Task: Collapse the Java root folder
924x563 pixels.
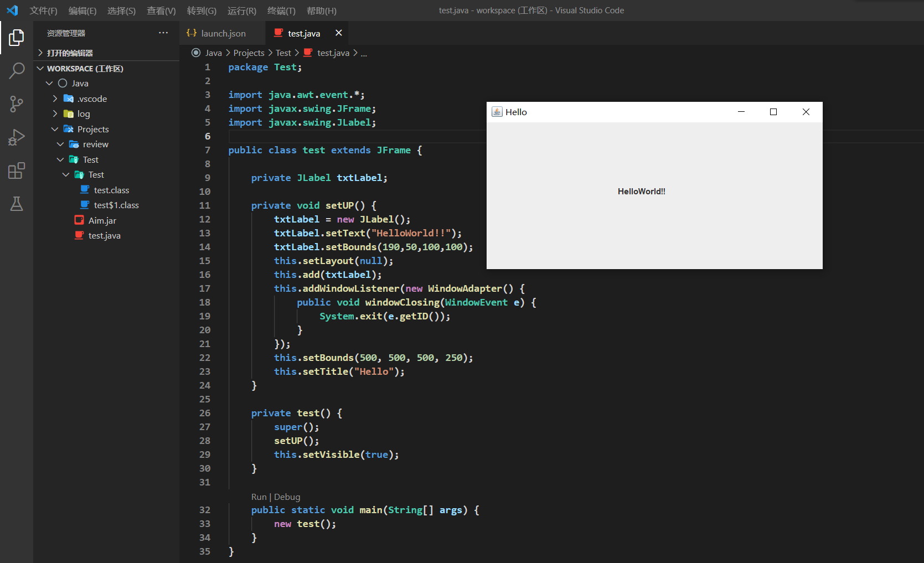Action: pyautogui.click(x=49, y=83)
